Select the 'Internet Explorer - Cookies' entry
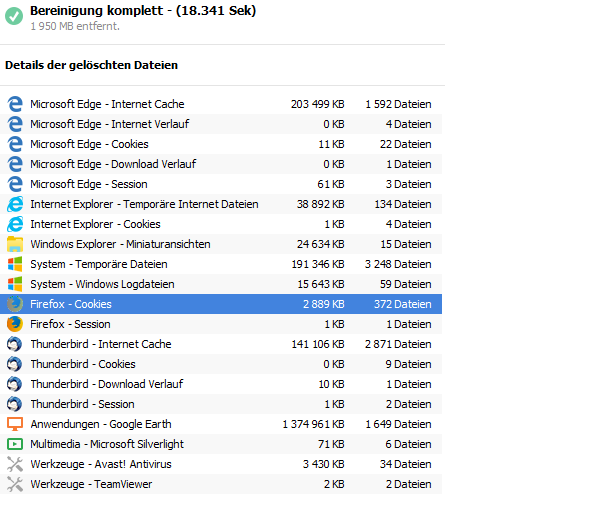 coord(221,224)
